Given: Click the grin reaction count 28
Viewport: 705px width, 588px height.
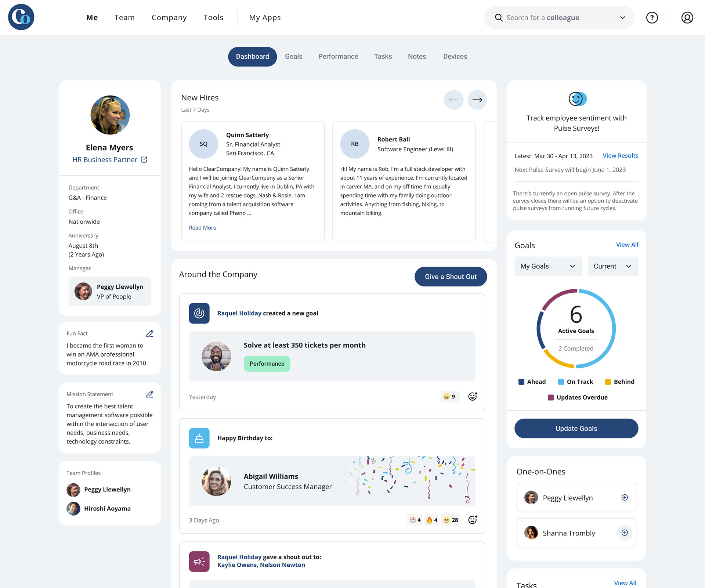Looking at the screenshot, I should (x=451, y=520).
